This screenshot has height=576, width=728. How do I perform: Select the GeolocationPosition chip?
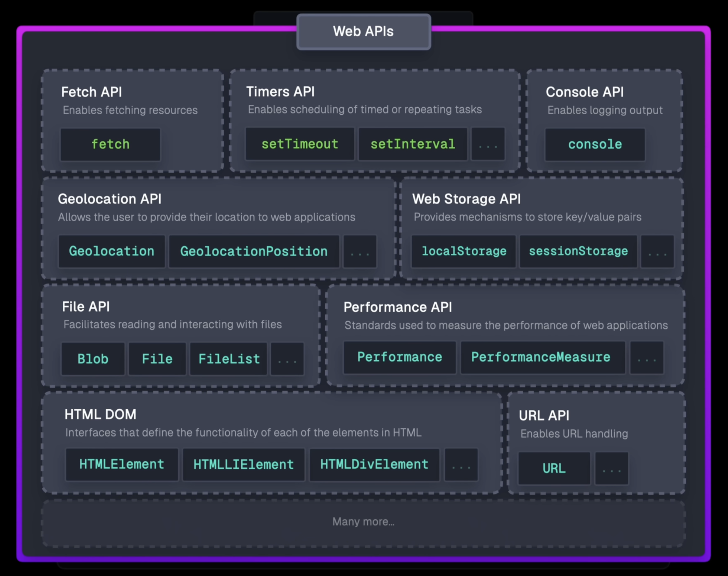click(254, 251)
